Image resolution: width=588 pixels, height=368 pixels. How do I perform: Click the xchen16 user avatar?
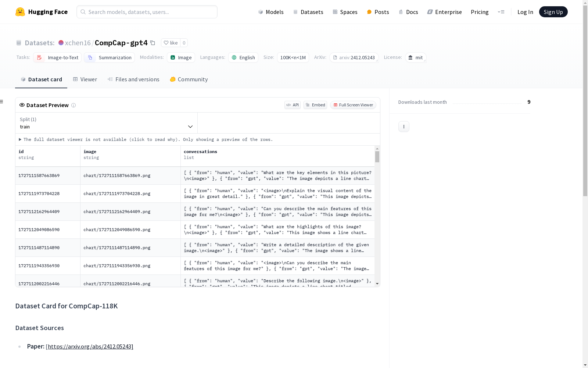(61, 43)
